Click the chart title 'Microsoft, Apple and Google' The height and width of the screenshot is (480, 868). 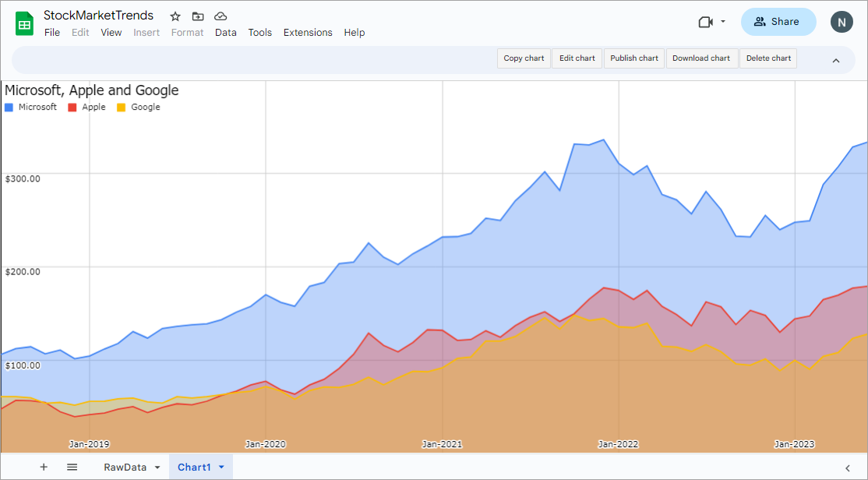92,90
